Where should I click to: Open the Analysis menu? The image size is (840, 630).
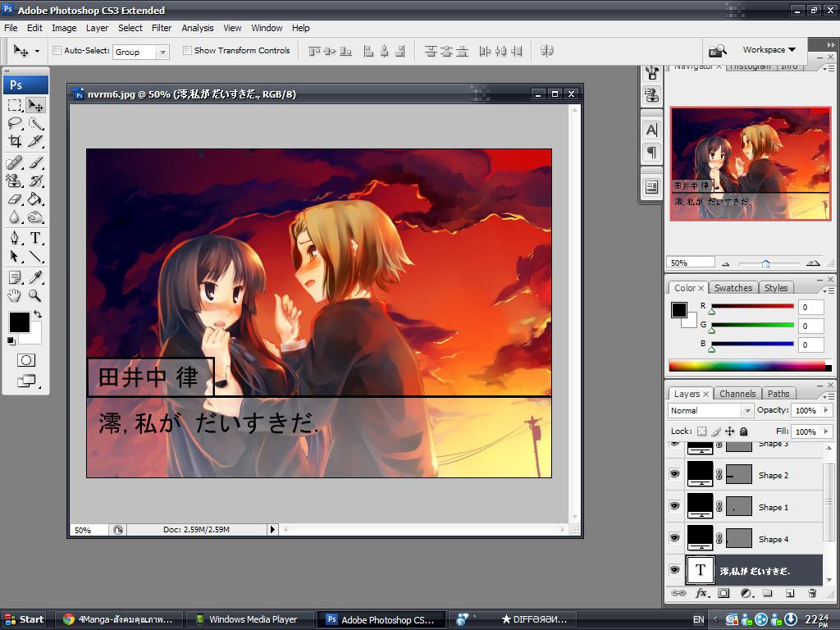tap(197, 28)
